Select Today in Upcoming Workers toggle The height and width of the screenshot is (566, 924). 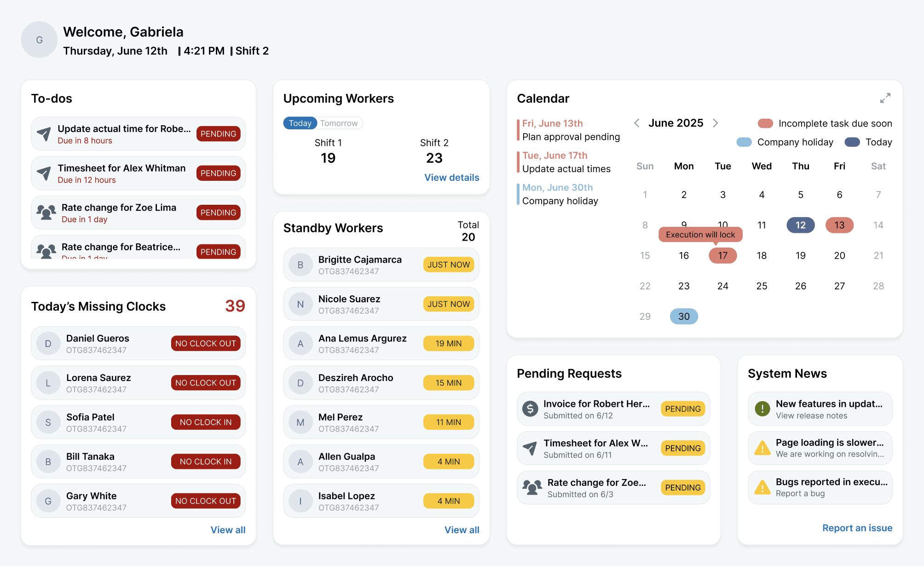pos(300,123)
